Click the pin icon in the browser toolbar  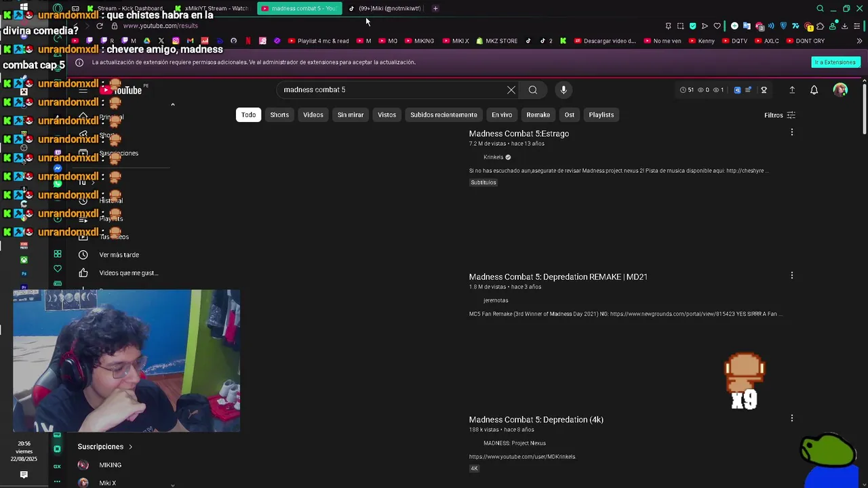tap(668, 26)
